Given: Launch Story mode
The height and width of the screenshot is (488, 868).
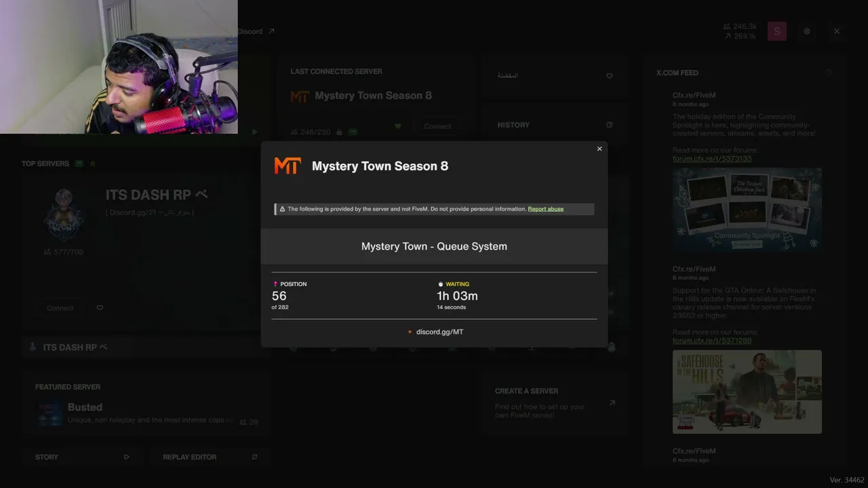Looking at the screenshot, I should click(x=47, y=457).
